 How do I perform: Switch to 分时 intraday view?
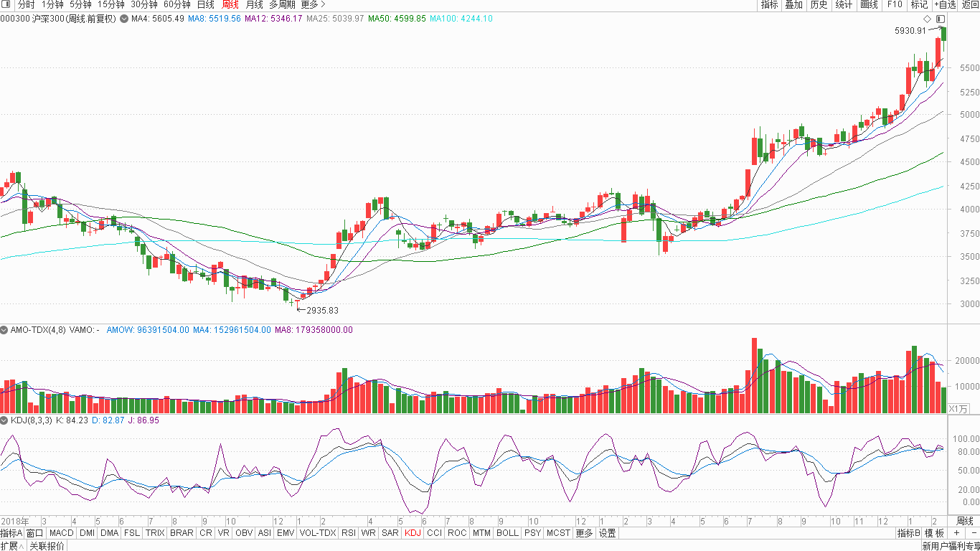coord(26,4)
